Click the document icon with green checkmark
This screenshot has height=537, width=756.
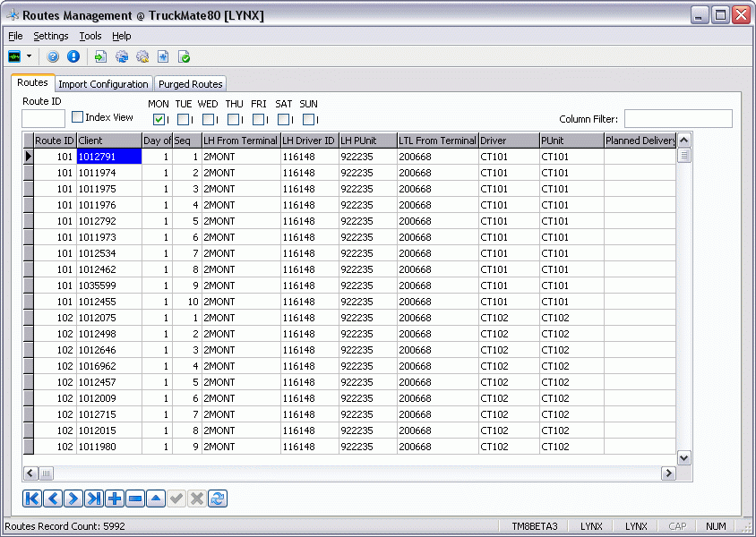[185, 56]
